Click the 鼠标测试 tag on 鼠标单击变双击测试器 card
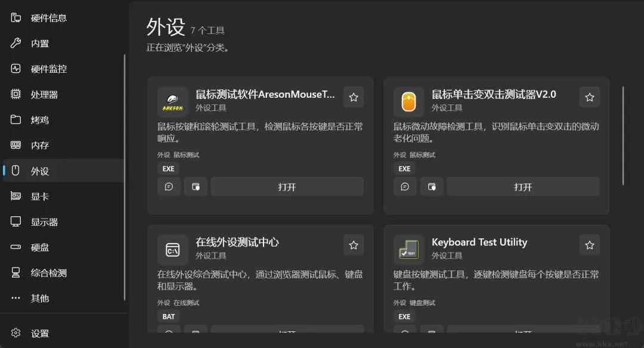 pyautogui.click(x=422, y=155)
